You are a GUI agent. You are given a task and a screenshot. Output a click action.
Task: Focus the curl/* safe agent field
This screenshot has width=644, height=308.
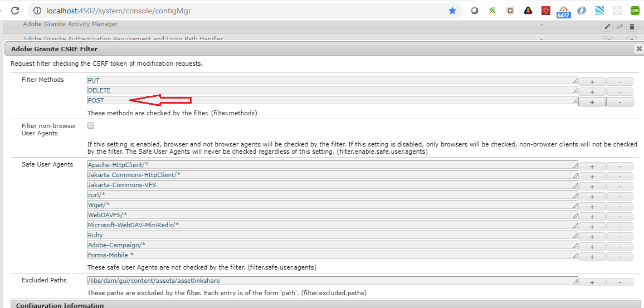pyautogui.click(x=333, y=194)
